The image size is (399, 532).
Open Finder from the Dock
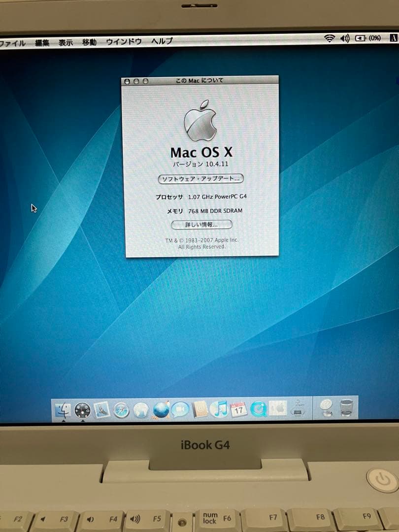pyautogui.click(x=63, y=410)
